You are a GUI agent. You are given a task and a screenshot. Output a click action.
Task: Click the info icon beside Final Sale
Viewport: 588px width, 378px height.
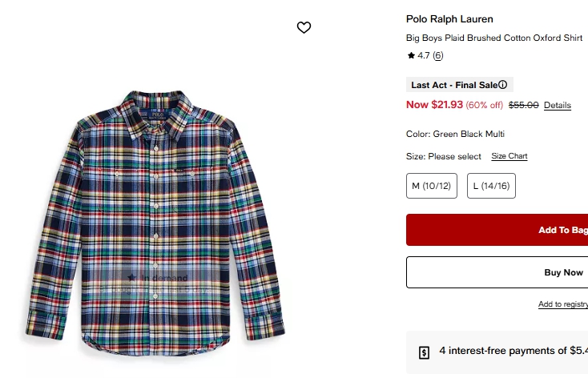[503, 85]
